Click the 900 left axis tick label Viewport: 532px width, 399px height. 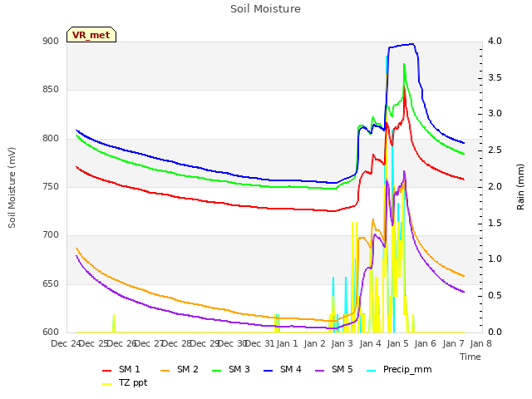coord(51,41)
